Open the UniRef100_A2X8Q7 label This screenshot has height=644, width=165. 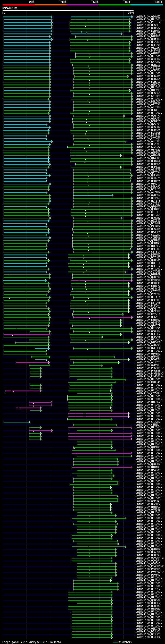[x=148, y=59]
